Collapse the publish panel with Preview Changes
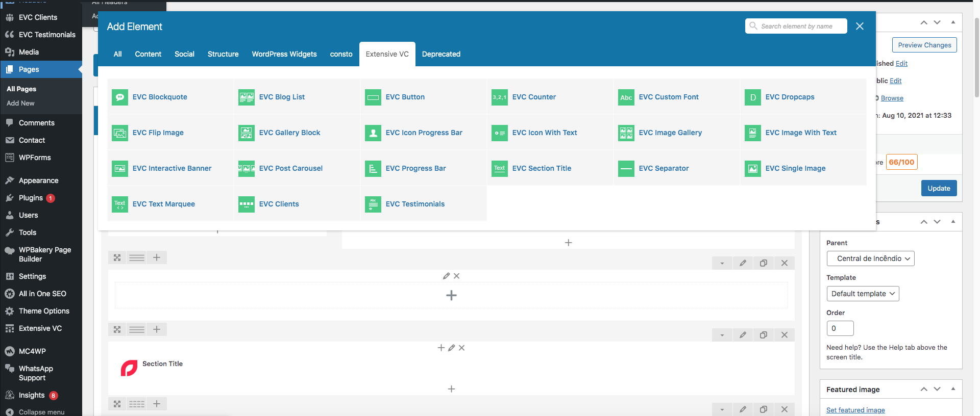 coord(953,22)
